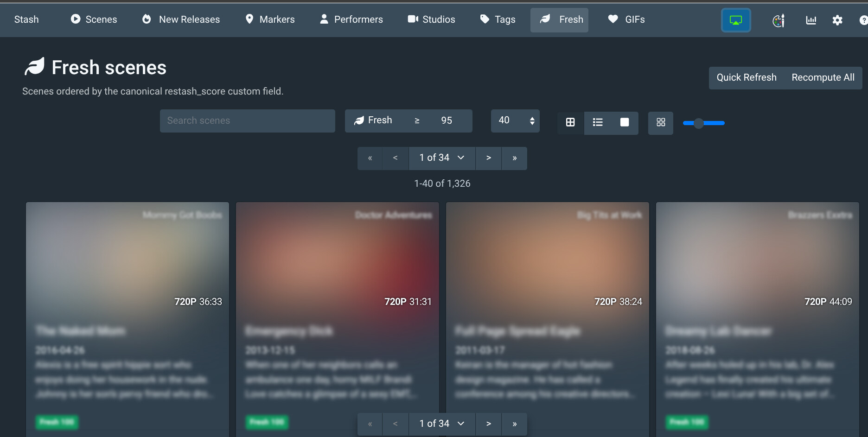
Task: Open the statistics chart icon
Action: coord(811,20)
